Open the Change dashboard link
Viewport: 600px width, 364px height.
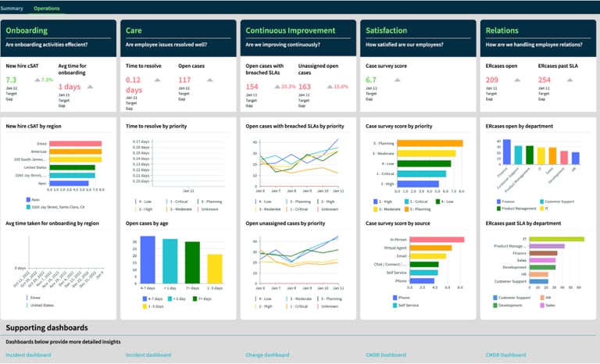tap(267, 355)
